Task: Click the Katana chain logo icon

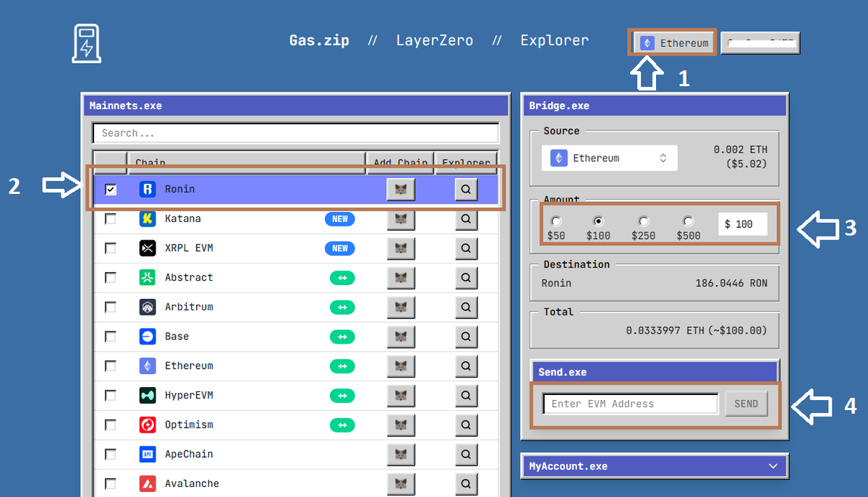Action: [148, 218]
